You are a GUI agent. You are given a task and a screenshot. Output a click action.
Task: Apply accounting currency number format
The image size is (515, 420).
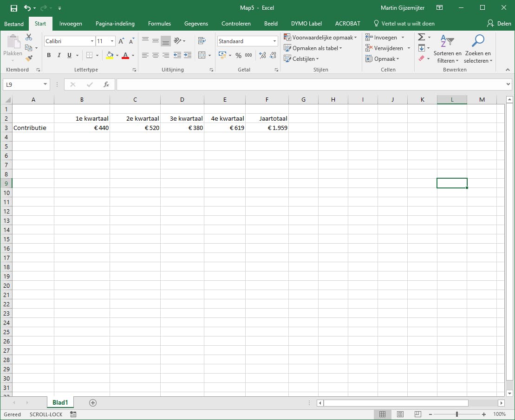coord(222,55)
